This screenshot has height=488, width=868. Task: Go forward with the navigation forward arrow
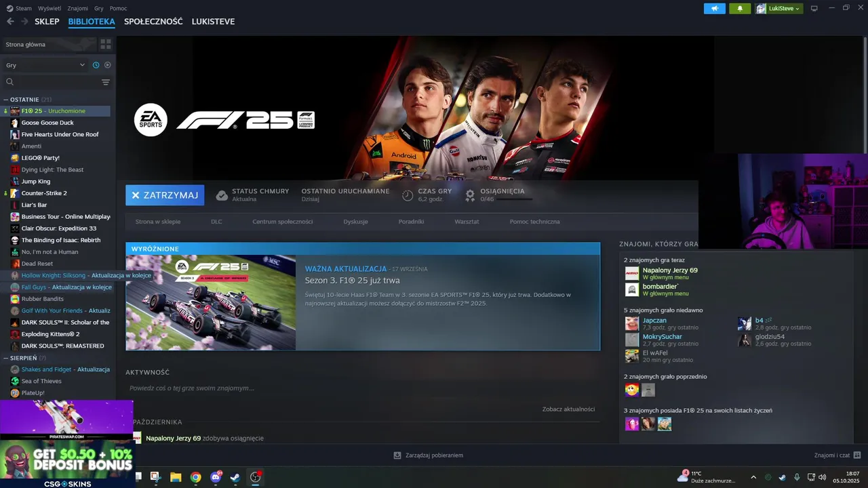(x=24, y=22)
